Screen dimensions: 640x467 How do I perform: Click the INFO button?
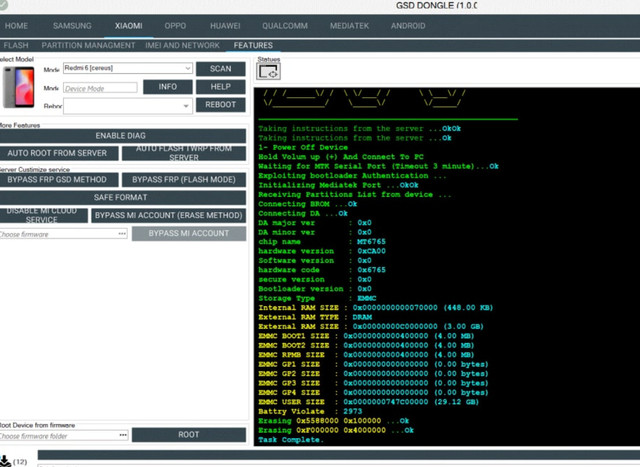(x=168, y=87)
